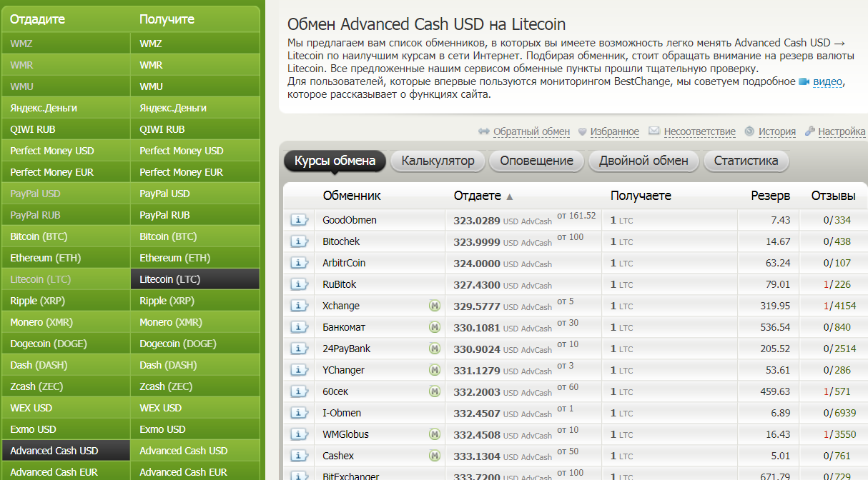Sort the table by Отзывы column
Image resolution: width=868 pixels, height=480 pixels.
coord(833,196)
